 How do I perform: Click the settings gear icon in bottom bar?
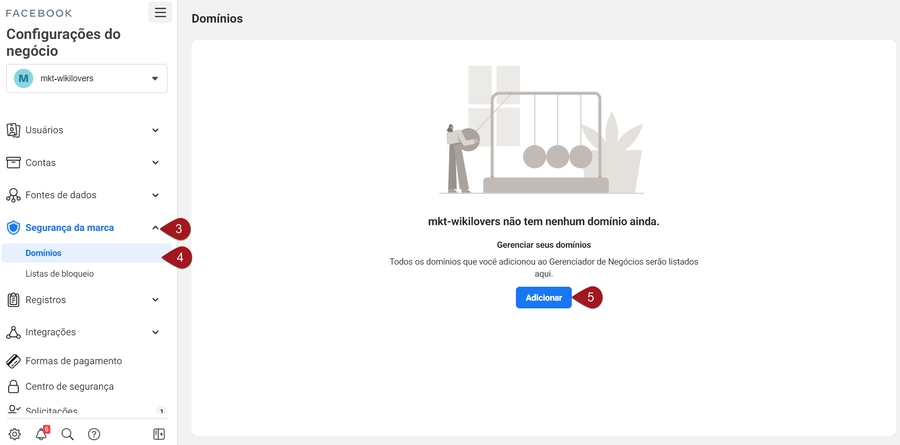(14, 434)
